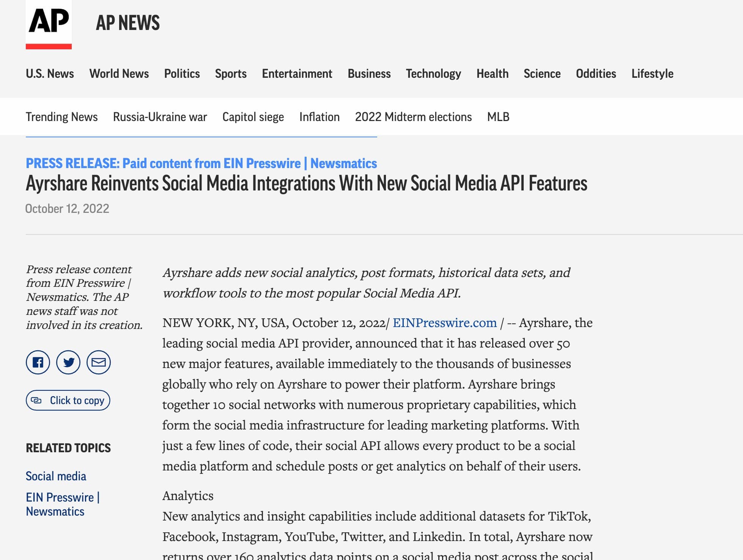Select Russia-Ukraine war trending topic
The width and height of the screenshot is (743, 560).
[x=160, y=117]
